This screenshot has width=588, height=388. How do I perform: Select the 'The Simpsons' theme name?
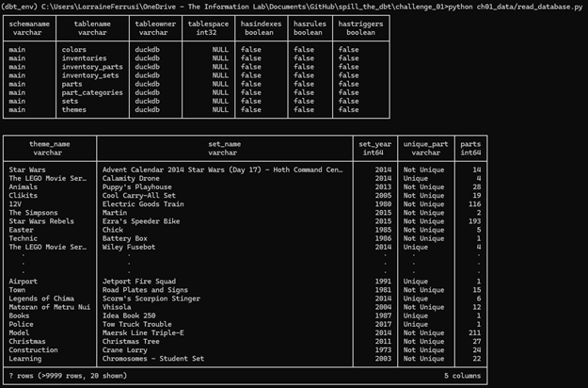[33, 213]
